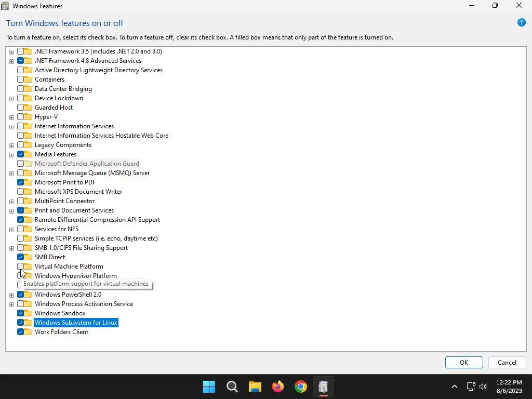Open taskbar Search magnifier

(232, 387)
